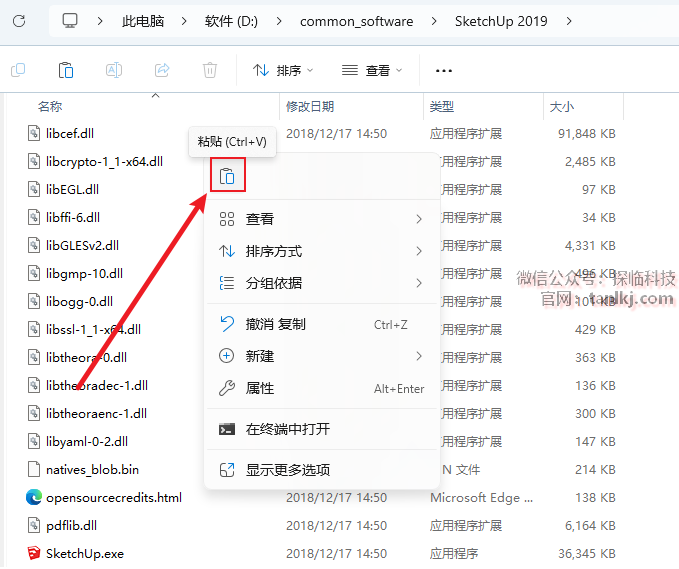
Task: Sort by 名称 column header
Action: [50, 107]
